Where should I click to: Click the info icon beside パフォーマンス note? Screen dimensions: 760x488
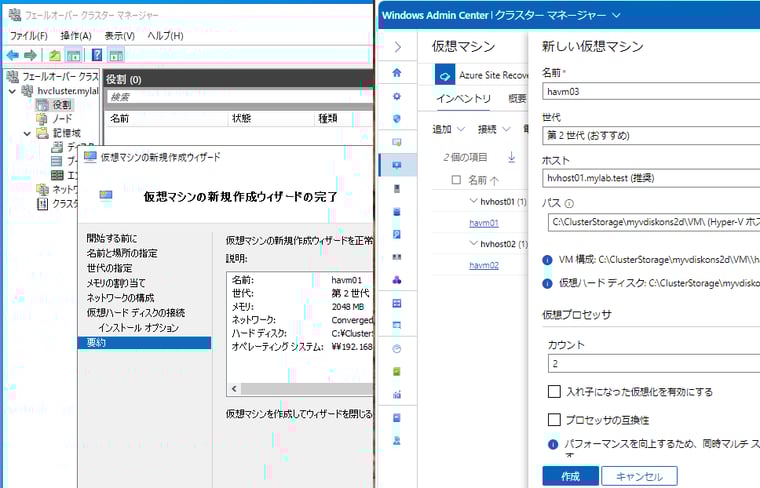553,444
